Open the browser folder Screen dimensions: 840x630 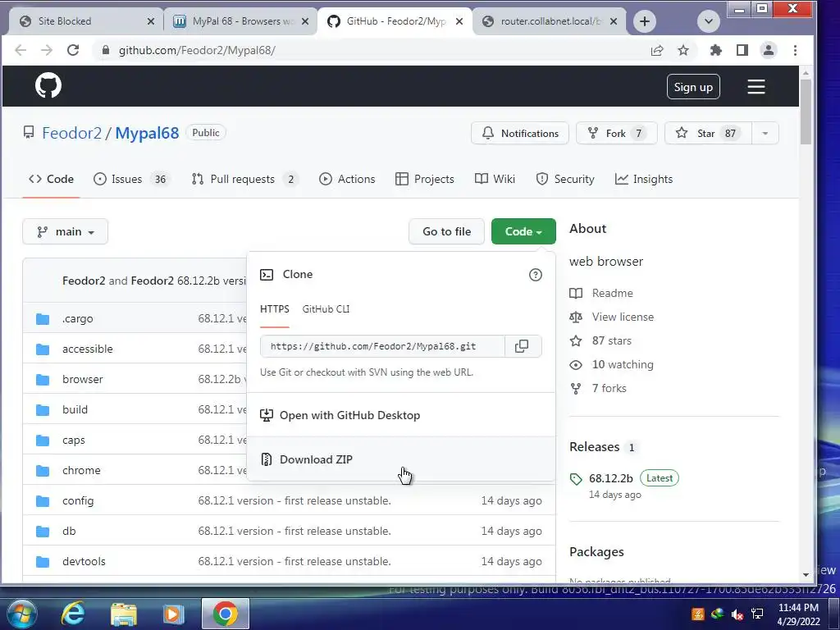tap(83, 379)
